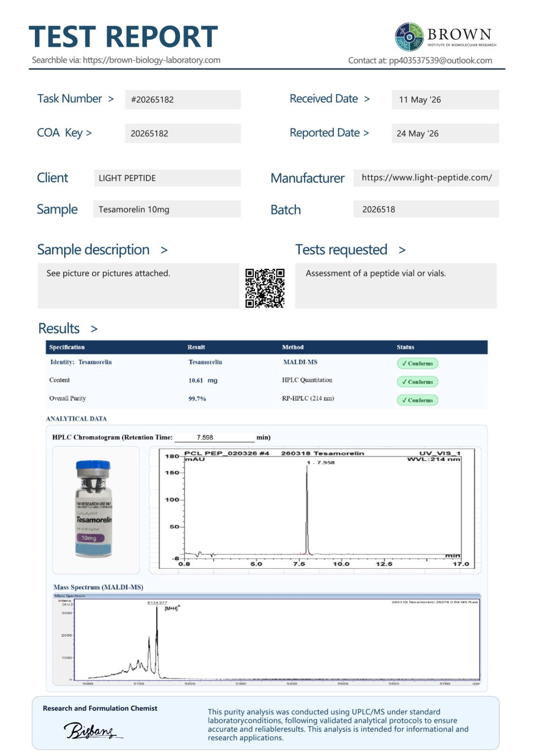Click the Batch field 2026518
The image size is (534, 756).
426,209
